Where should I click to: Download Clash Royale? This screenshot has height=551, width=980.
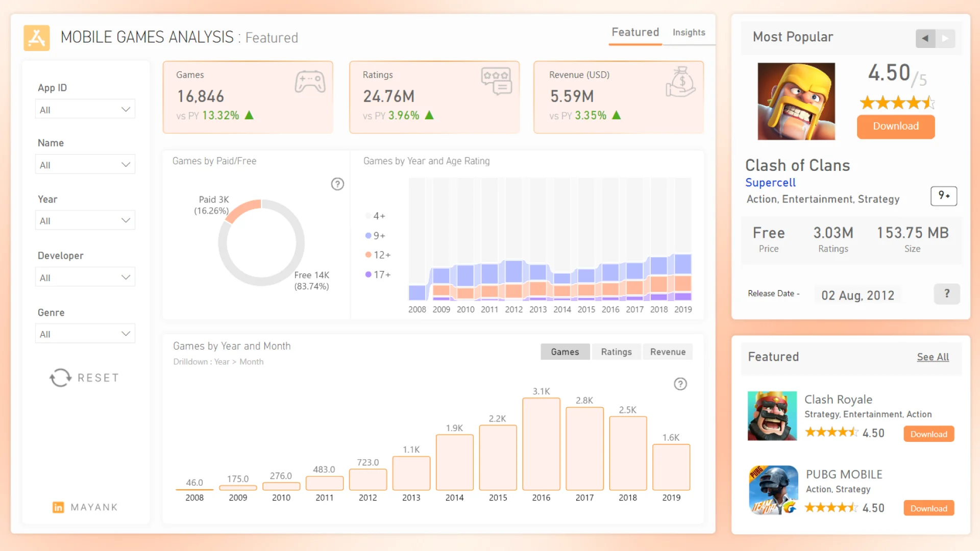(x=929, y=434)
